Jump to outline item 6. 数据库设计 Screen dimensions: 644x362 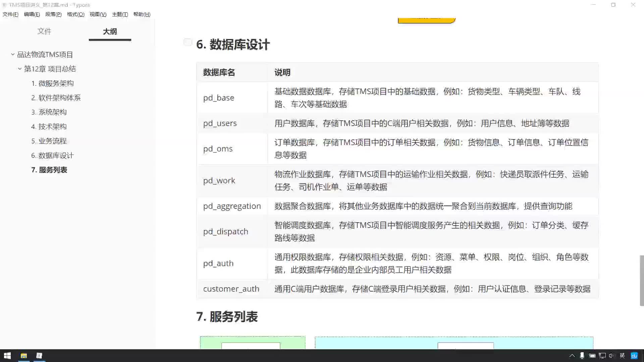pos(52,156)
